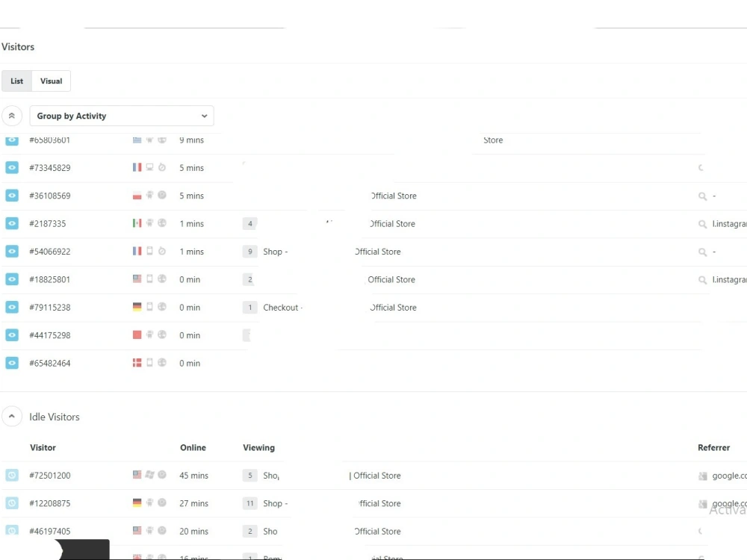This screenshot has height=560, width=747.
Task: Click France flag for visitor #73345829
Action: [137, 167]
